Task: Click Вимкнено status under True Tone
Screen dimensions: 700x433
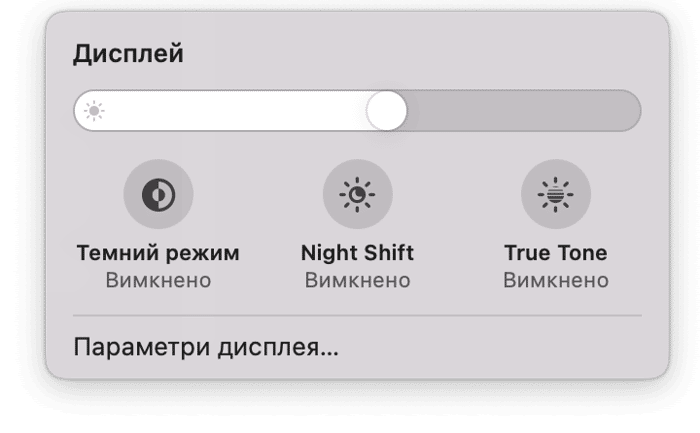Action: (556, 280)
